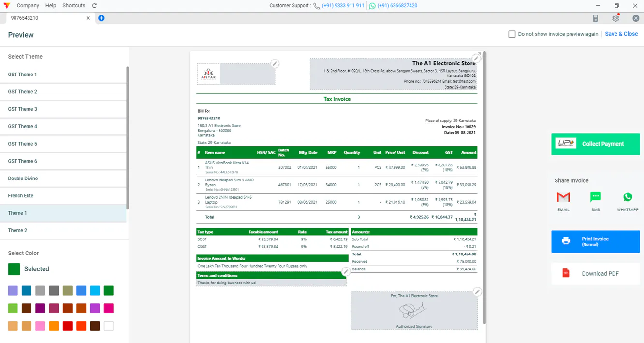
Task: Click the refresh icon in menu bar
Action: (94, 6)
